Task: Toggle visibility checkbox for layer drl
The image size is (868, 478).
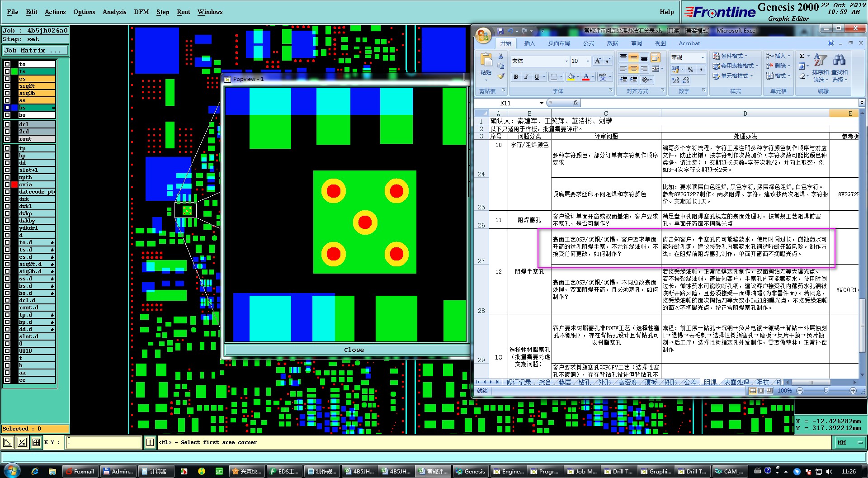Action: [7, 124]
